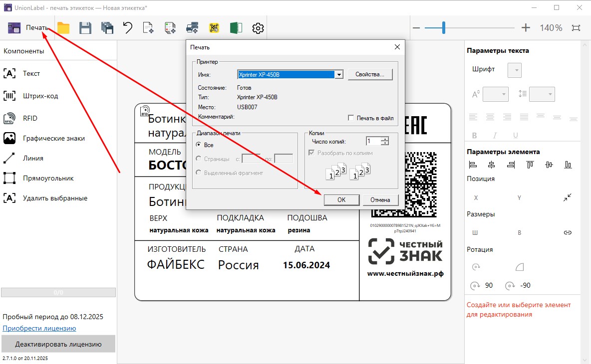Click the link size proportions icon
Screen dimensions: 591x364
(568, 232)
